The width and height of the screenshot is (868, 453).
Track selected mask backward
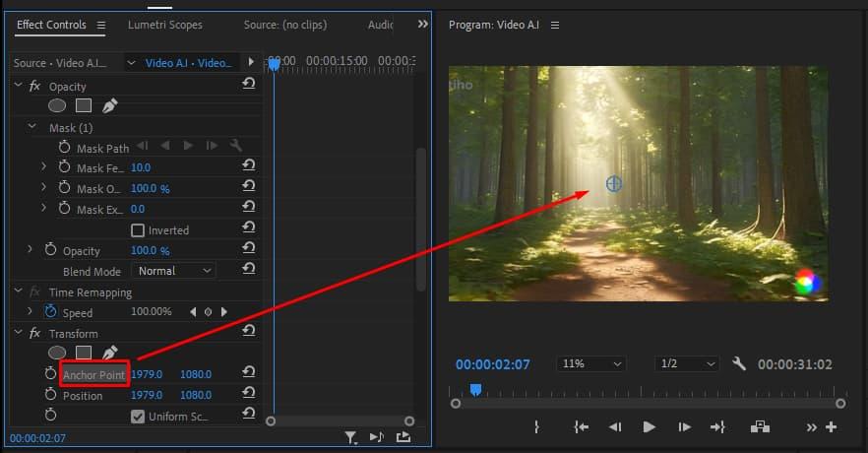pyautogui.click(x=165, y=146)
